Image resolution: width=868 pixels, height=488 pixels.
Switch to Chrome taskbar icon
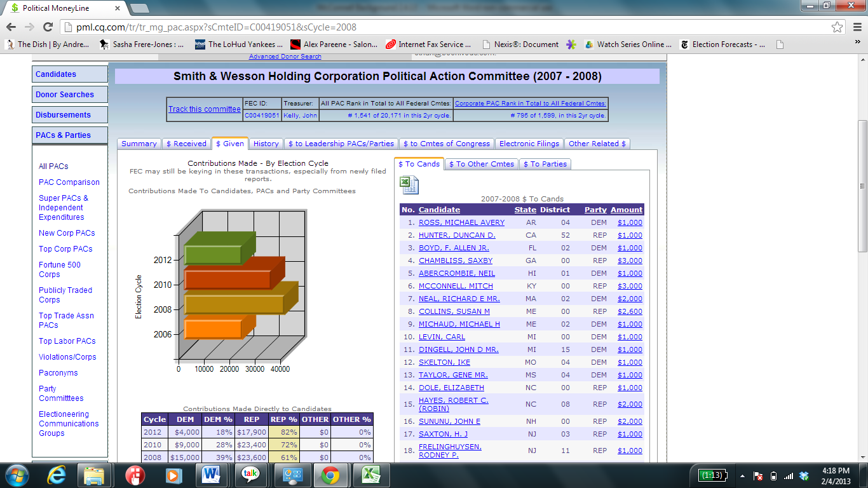click(330, 475)
